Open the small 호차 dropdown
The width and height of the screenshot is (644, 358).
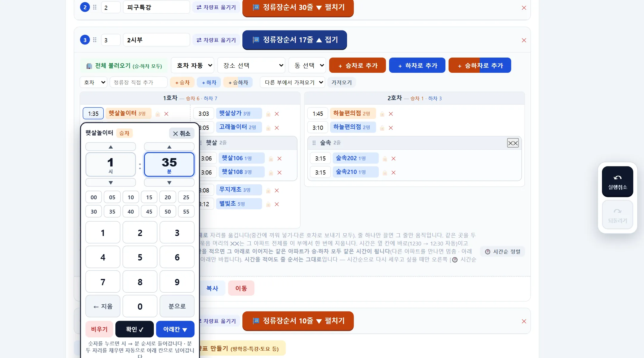93,82
